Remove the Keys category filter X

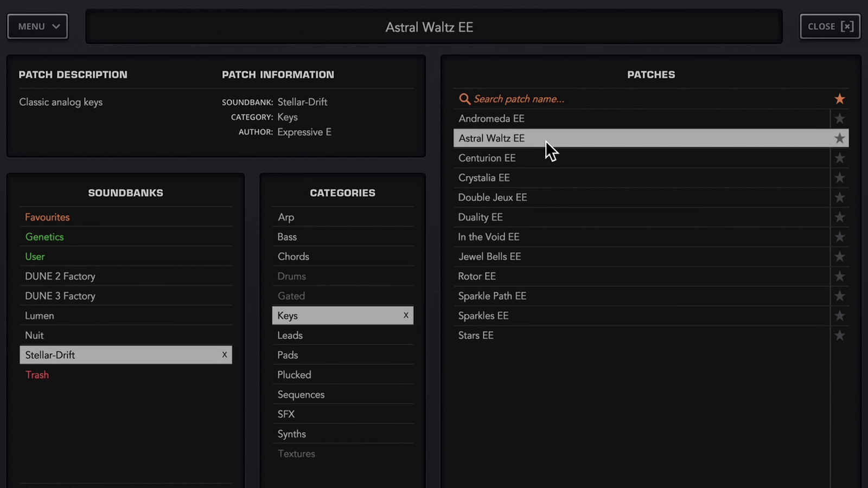pos(406,315)
